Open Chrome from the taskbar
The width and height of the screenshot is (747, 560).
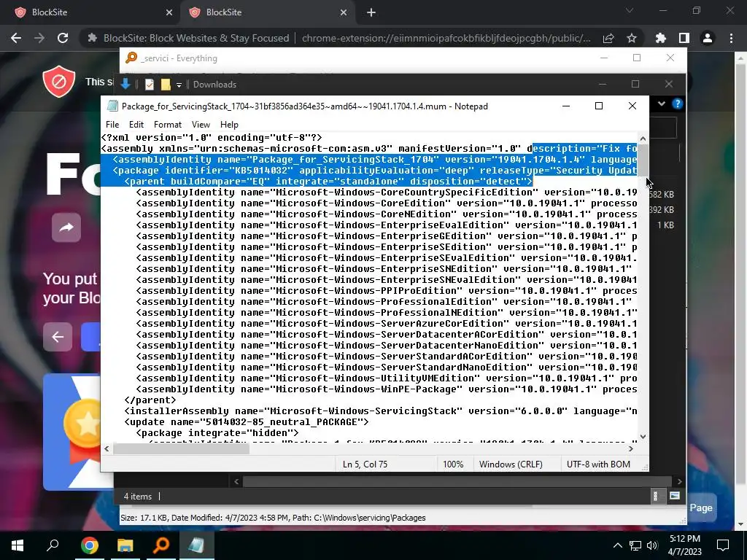tap(89, 545)
